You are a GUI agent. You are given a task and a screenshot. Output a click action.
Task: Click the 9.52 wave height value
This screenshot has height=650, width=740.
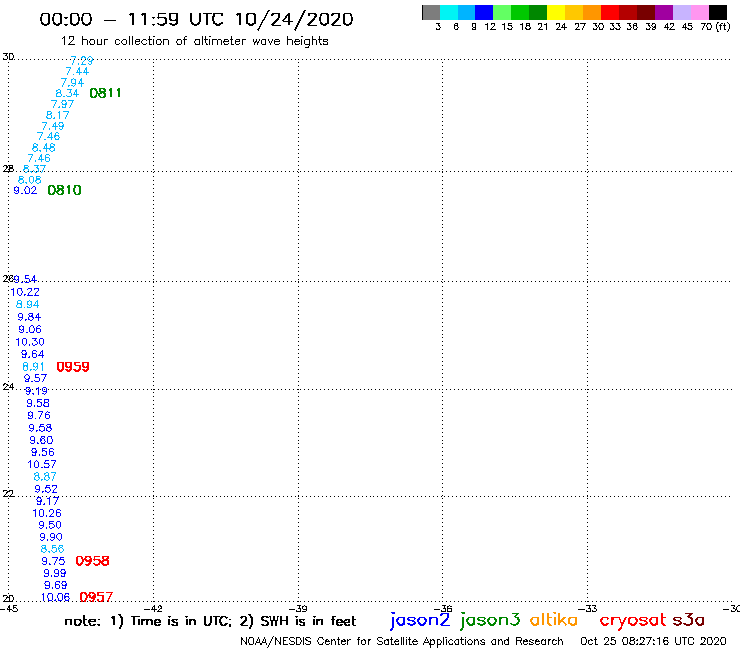[46, 489]
